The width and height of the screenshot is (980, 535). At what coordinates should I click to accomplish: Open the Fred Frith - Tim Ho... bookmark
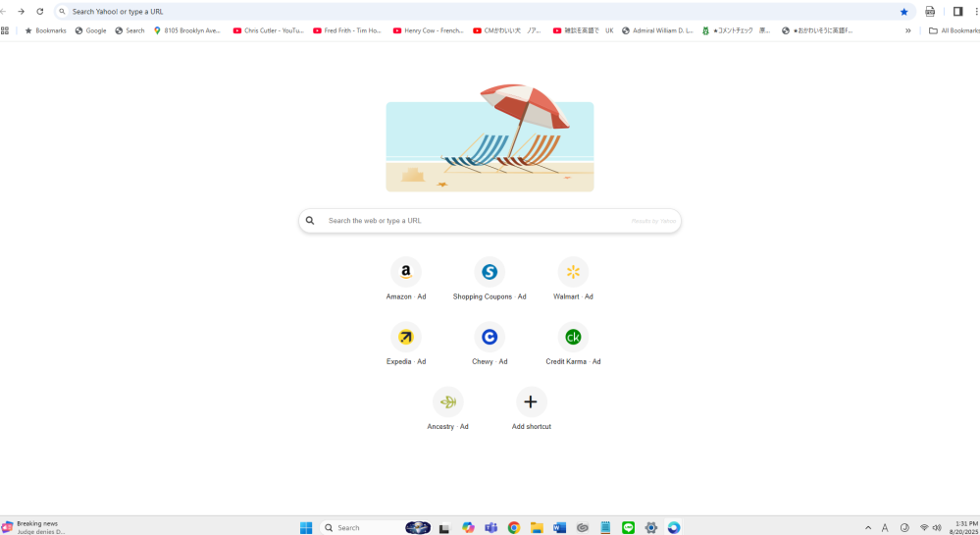[x=347, y=30]
